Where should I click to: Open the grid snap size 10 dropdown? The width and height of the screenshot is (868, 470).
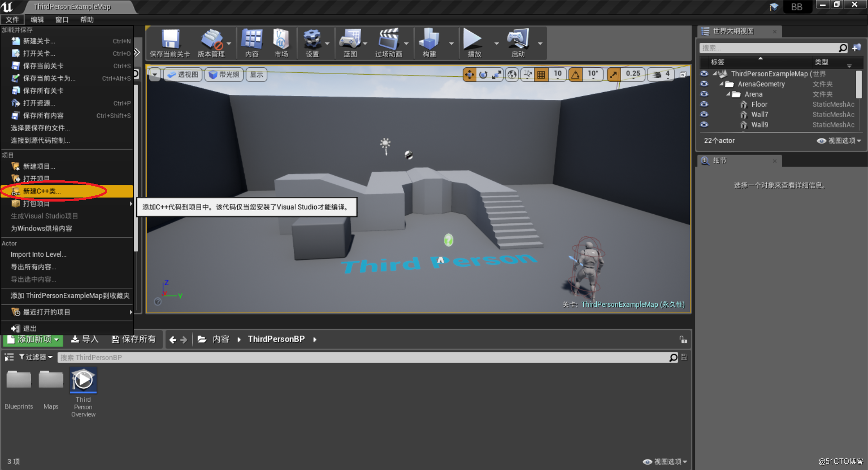coord(558,75)
